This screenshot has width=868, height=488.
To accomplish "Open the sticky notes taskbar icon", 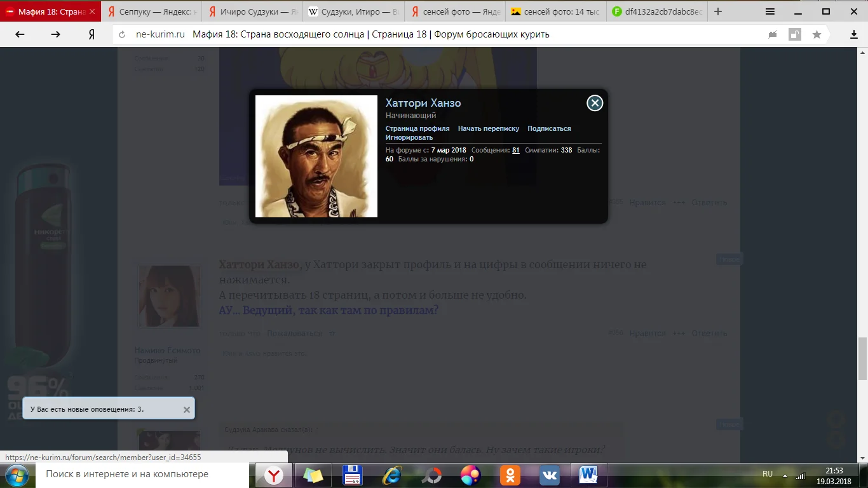I will (x=313, y=475).
